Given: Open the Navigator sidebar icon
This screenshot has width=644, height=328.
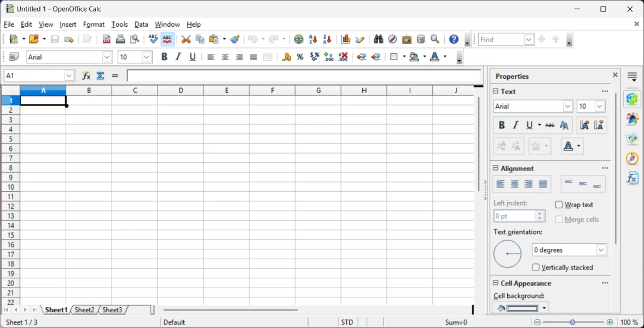Looking at the screenshot, I should [x=632, y=159].
